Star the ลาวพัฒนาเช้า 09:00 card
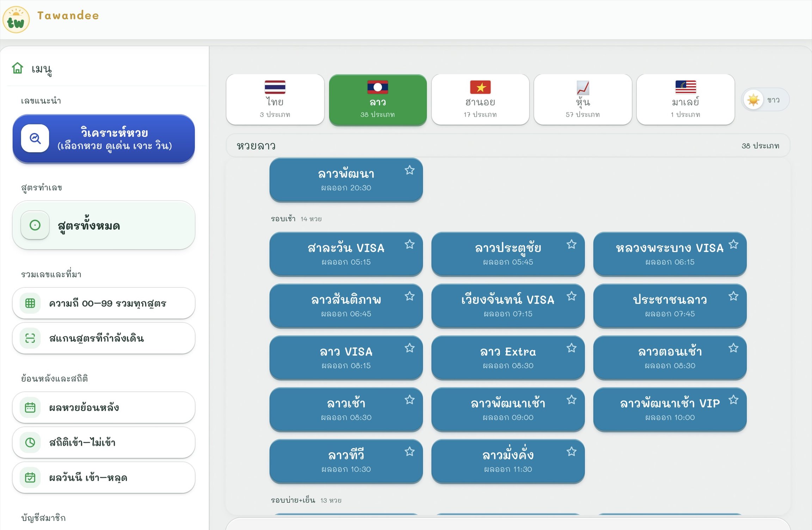812x530 pixels. click(572, 400)
